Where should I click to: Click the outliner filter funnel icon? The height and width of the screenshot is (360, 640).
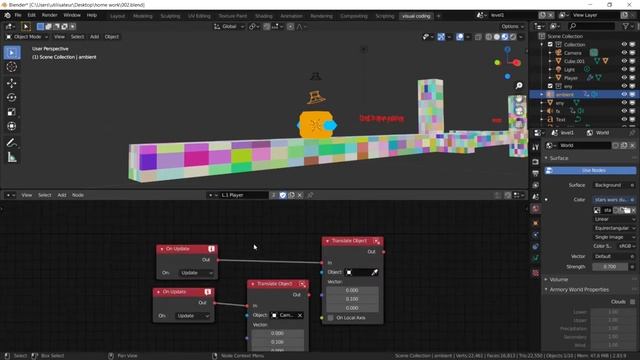pos(625,26)
